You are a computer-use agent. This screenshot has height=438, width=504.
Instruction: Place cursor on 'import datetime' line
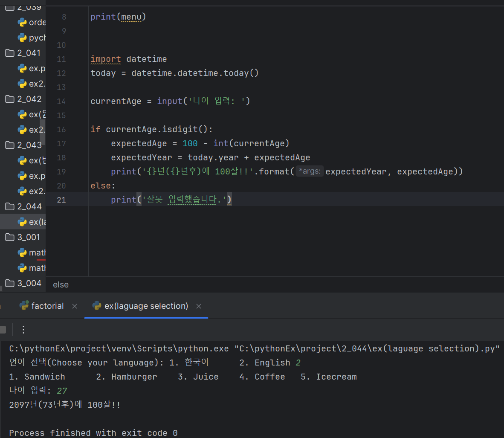(x=129, y=59)
